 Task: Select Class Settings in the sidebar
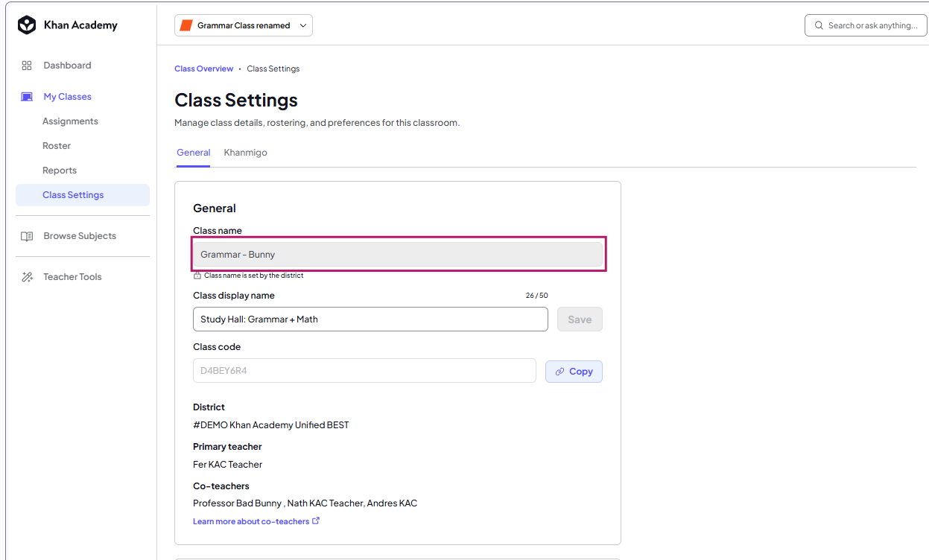tap(83, 195)
